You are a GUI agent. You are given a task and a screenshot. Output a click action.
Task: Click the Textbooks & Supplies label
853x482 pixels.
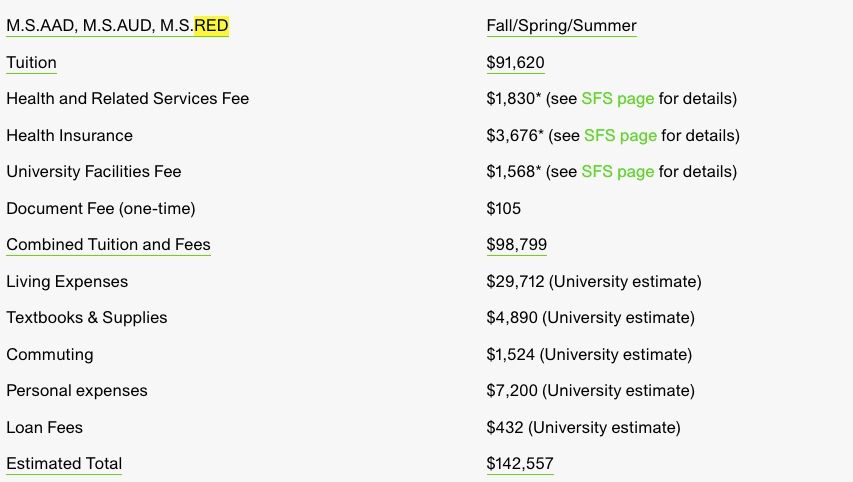pyautogui.click(x=87, y=318)
